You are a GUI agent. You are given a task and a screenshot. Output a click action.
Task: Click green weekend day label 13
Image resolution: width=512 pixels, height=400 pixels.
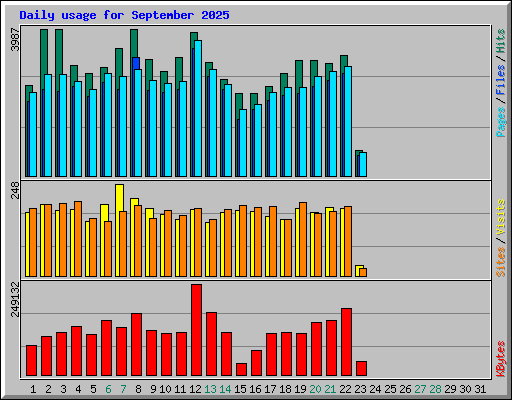(x=210, y=389)
